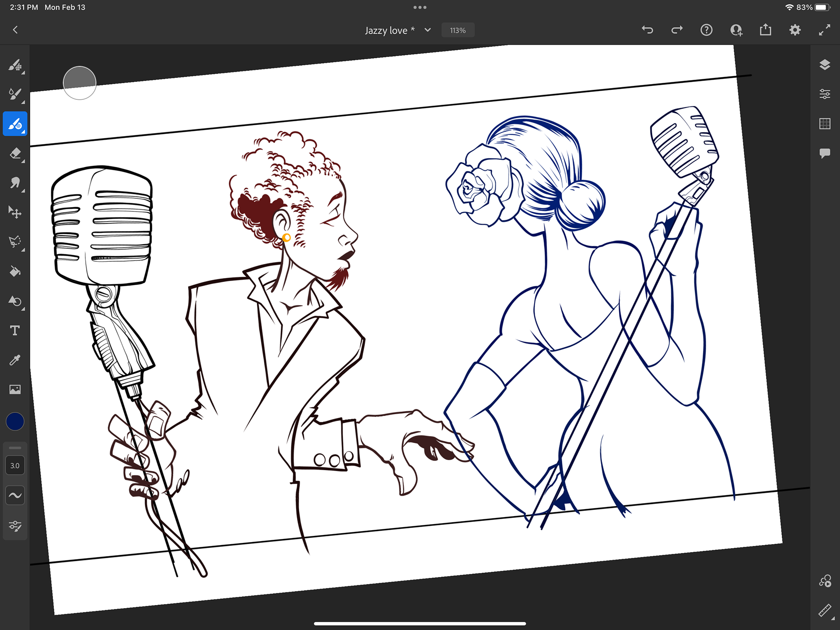Select the active Vector brush tool
The height and width of the screenshot is (630, 840).
tap(15, 124)
